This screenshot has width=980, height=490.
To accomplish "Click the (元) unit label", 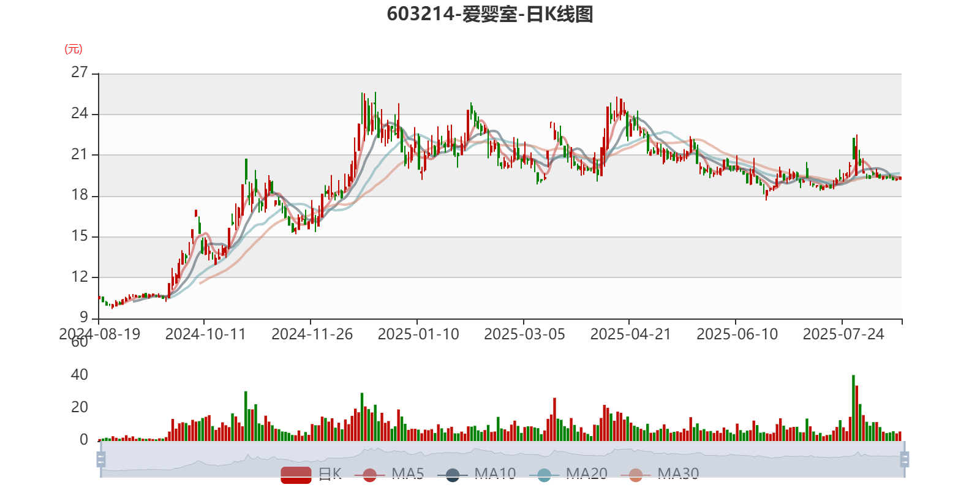I will pyautogui.click(x=73, y=49).
